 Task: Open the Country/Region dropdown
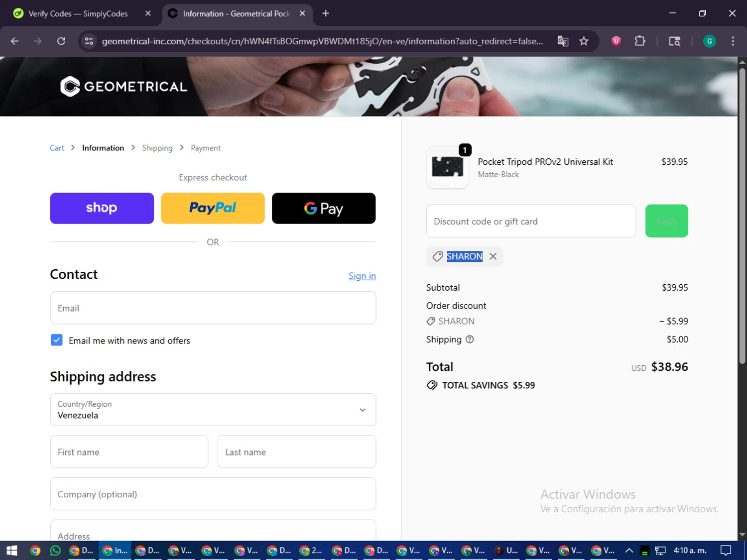coord(213,410)
